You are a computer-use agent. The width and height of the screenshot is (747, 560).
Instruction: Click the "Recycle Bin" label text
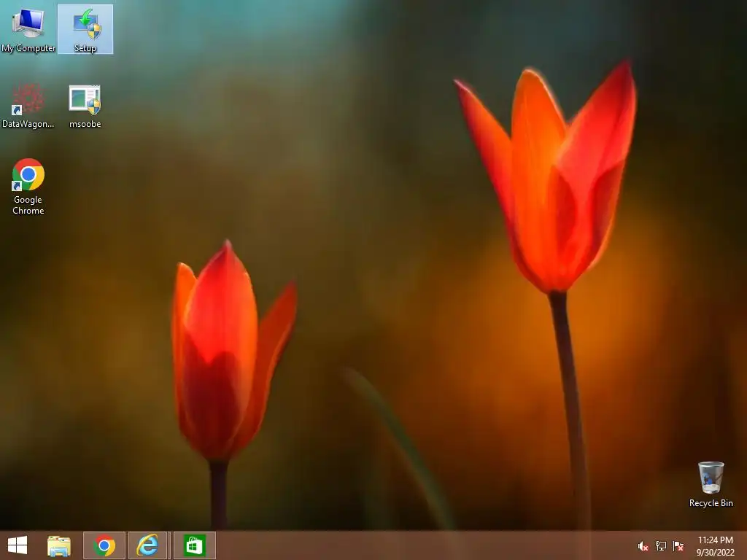(x=711, y=503)
